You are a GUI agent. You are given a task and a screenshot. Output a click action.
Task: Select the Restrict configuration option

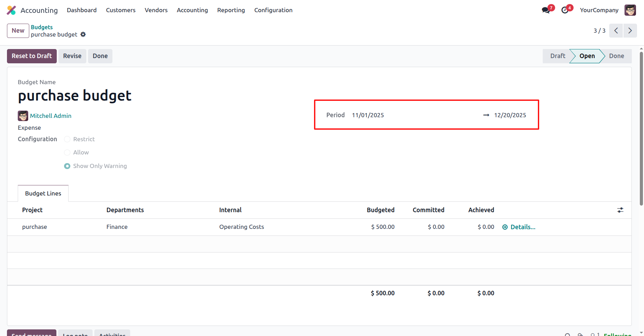pyautogui.click(x=67, y=139)
